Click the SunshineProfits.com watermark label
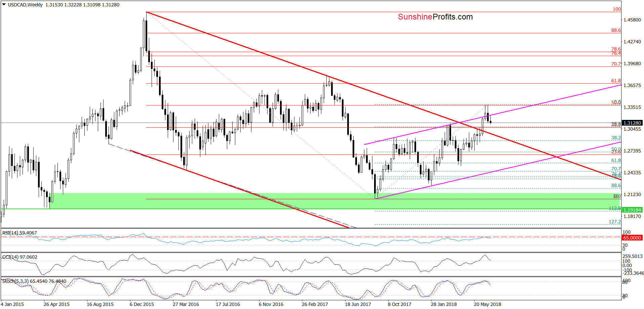The image size is (644, 309). [x=435, y=17]
